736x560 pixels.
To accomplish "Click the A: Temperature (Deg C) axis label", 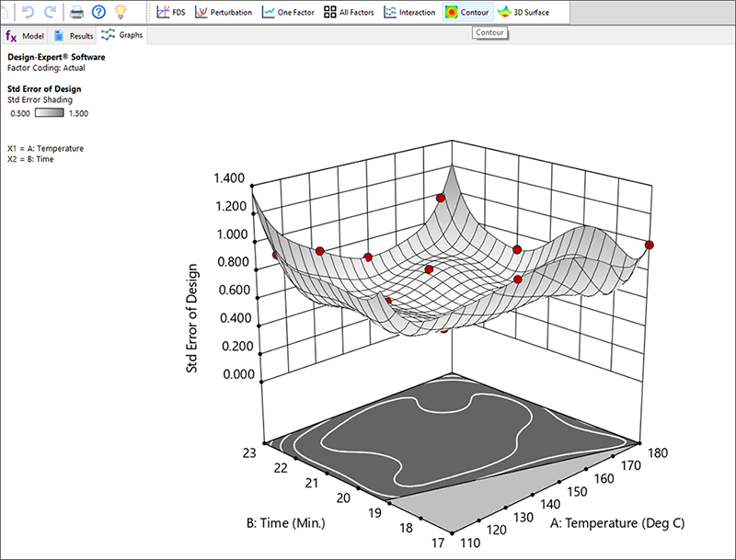I will 617,523.
